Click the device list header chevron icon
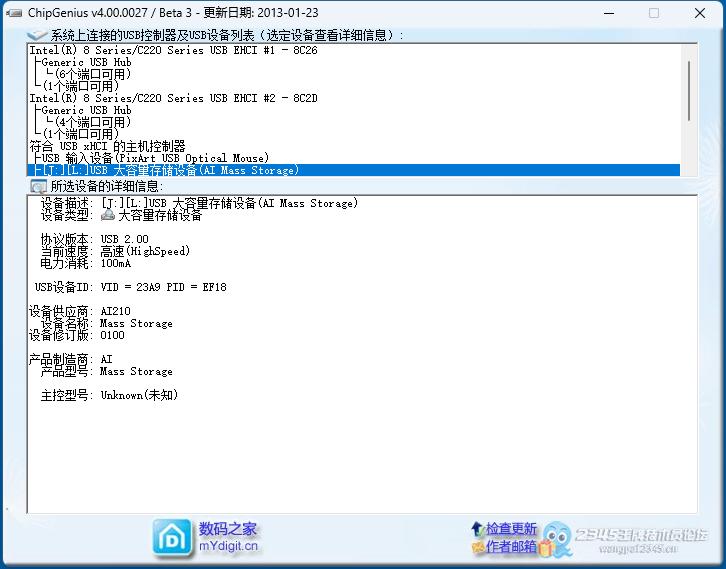The height and width of the screenshot is (569, 726). tap(38, 35)
